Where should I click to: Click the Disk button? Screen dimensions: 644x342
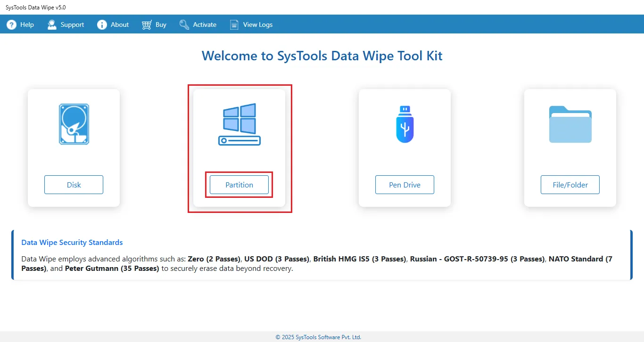74,185
